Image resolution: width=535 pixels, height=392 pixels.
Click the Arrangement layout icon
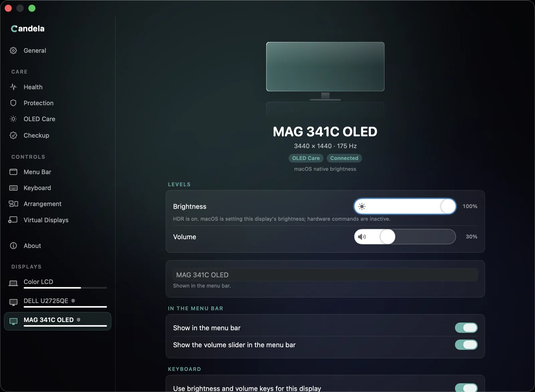pos(13,204)
